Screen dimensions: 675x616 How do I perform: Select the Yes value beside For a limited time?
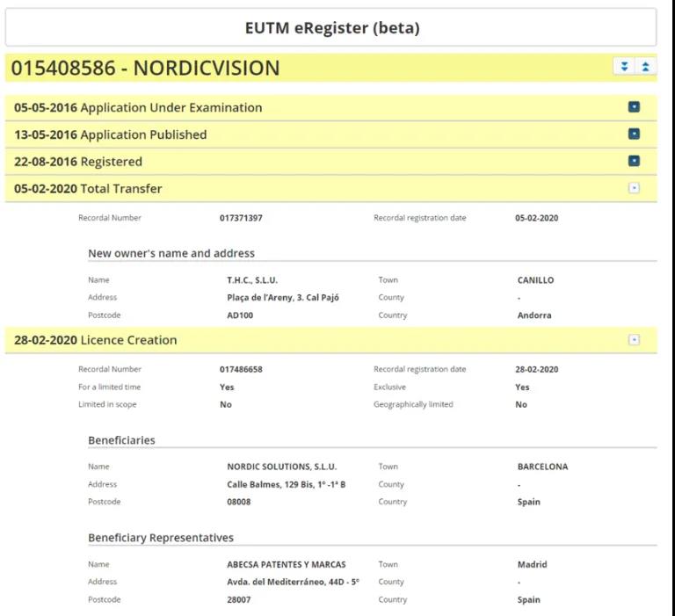tap(227, 387)
